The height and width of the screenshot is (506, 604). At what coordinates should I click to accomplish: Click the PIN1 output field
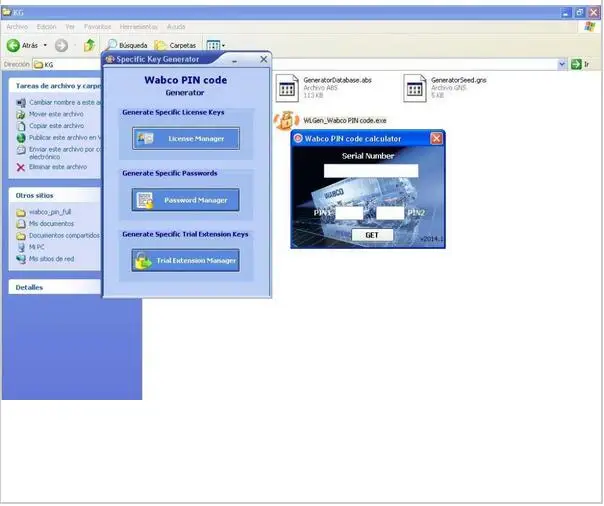349,213
